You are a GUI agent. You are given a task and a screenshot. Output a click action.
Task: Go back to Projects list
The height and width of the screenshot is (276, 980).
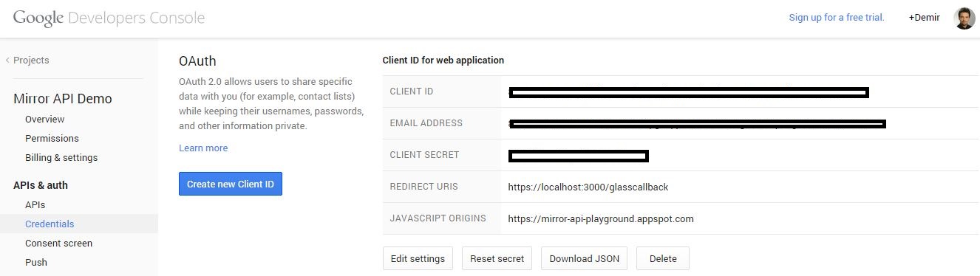coord(27,61)
